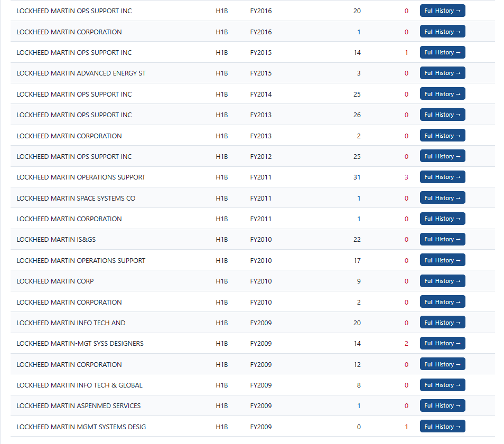Select denied count 1 for MGMT SYSTEMS DESIG

[406, 427]
